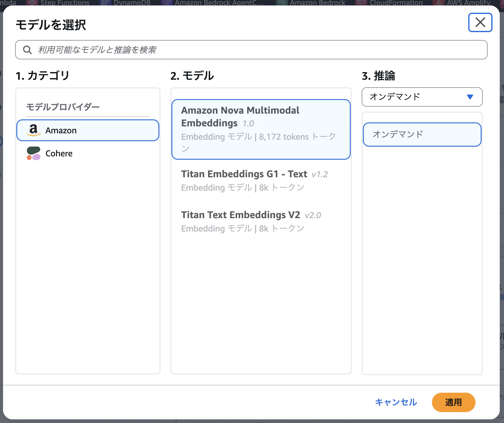Select Titan Text Embeddings V2 model
Image resolution: width=504 pixels, height=423 pixels.
(261, 221)
